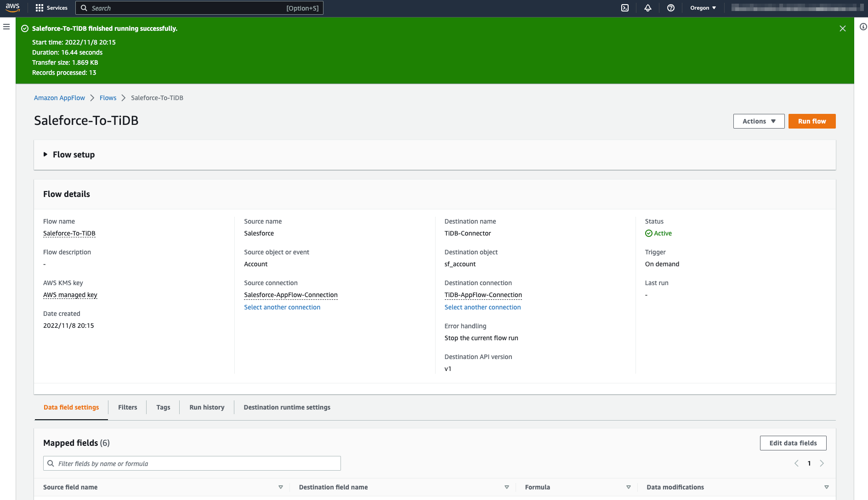Click page number 1 in pagination

809,463
